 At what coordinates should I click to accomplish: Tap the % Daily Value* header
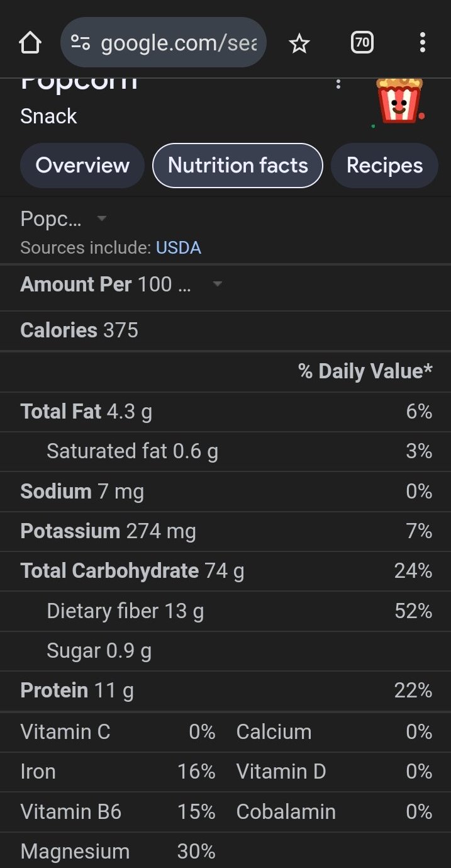pos(365,371)
